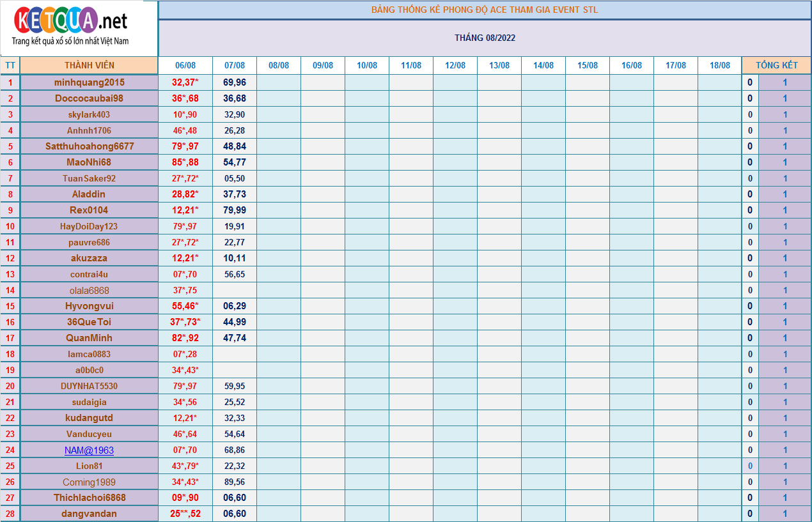Select the THÀNH VIÊN column header

point(89,65)
